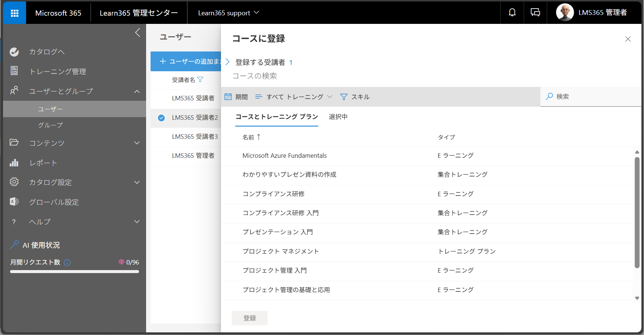The height and width of the screenshot is (335, 644).
Task: Click the コンテンツ folder icon
Action: click(14, 143)
